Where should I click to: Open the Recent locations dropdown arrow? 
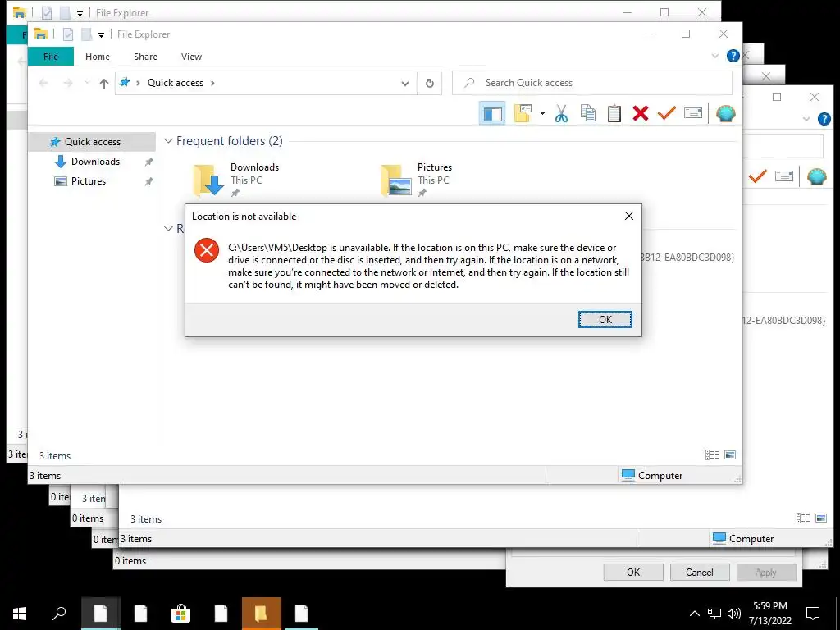(87, 83)
